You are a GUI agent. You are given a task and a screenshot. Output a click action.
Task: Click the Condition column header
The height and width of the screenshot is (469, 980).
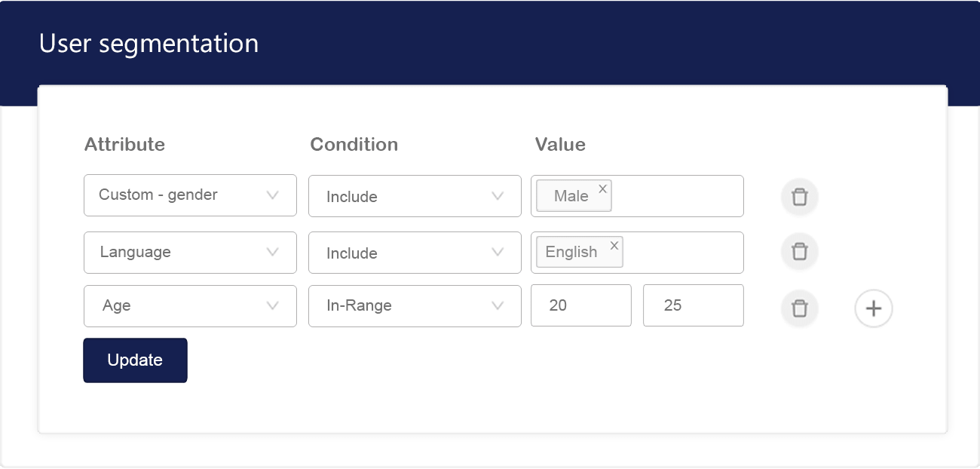click(354, 144)
